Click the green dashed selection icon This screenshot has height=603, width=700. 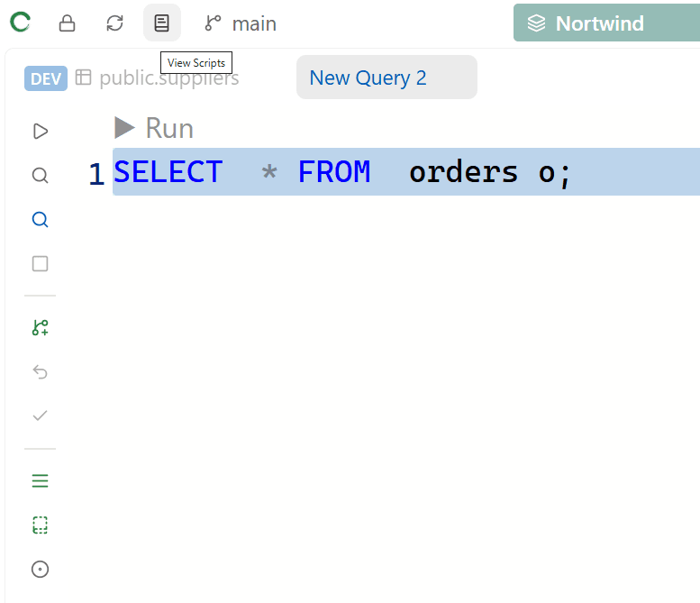click(x=41, y=525)
